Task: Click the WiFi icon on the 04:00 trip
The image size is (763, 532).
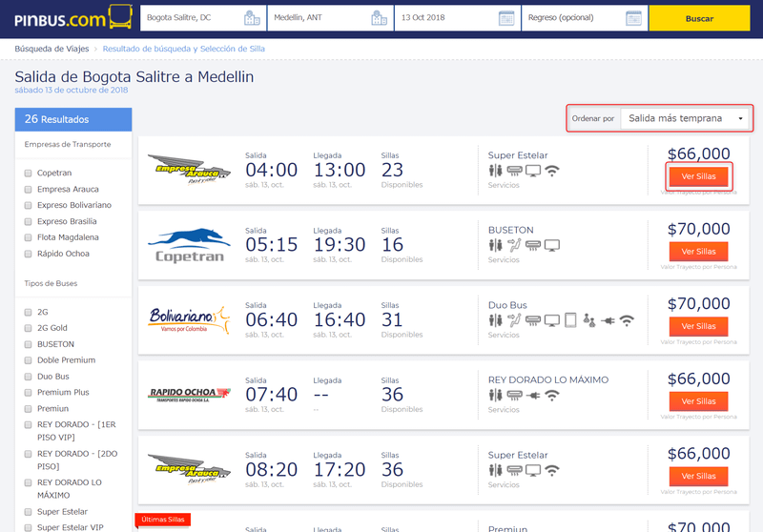Action: tap(552, 171)
